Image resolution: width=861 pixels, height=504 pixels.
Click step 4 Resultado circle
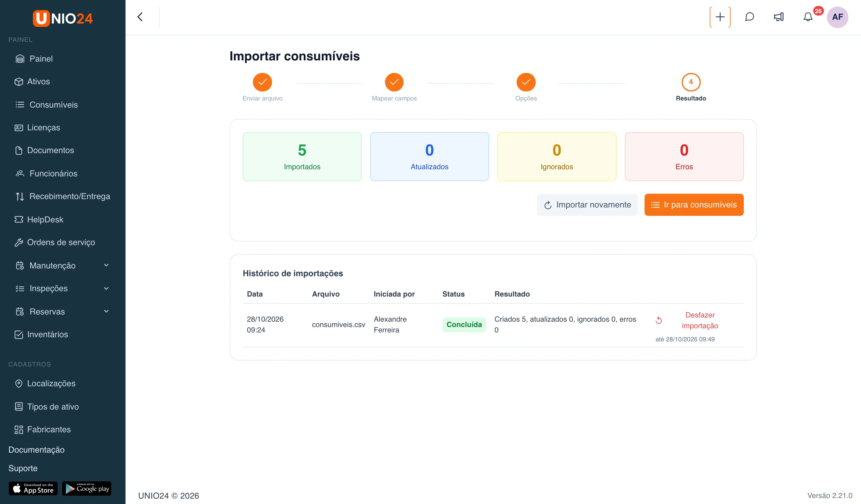(x=691, y=82)
